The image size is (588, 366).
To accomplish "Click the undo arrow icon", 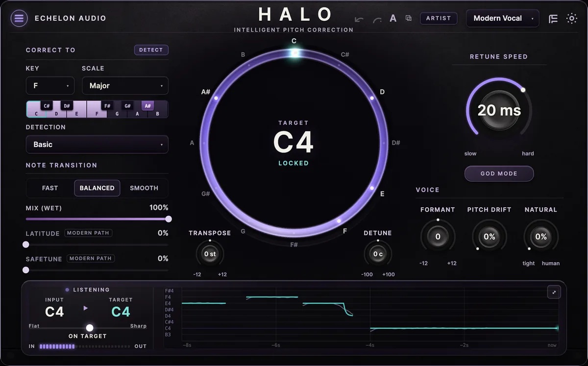I will (359, 19).
